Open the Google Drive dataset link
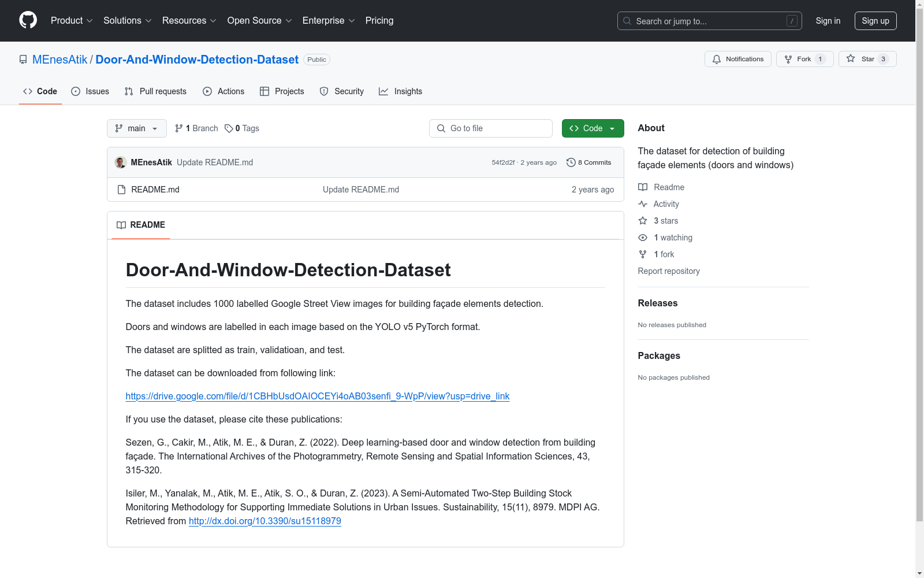The height and width of the screenshot is (578, 924). click(317, 396)
